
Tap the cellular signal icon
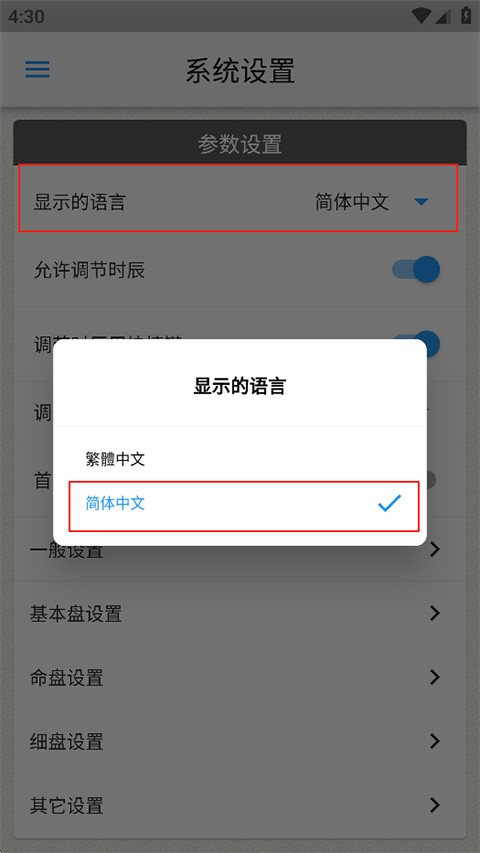coord(442,17)
